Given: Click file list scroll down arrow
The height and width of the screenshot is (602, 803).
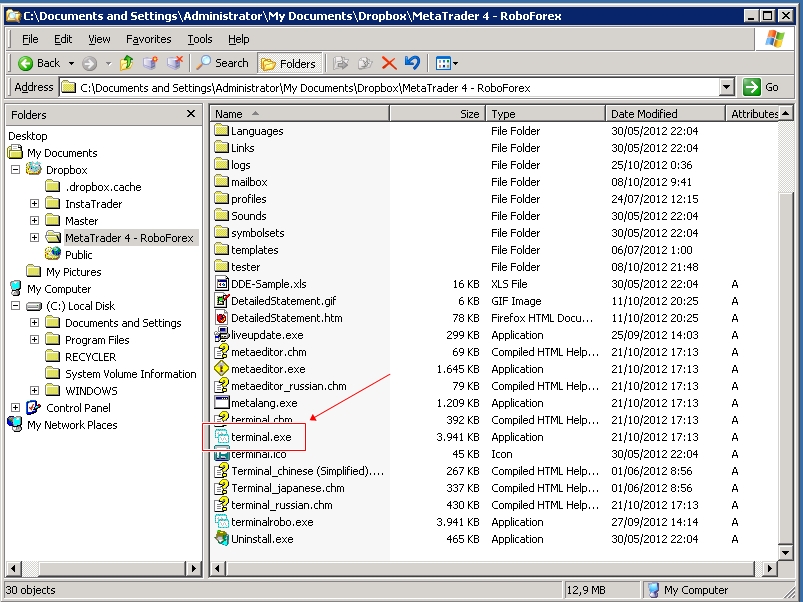Looking at the screenshot, I should pyautogui.click(x=786, y=552).
